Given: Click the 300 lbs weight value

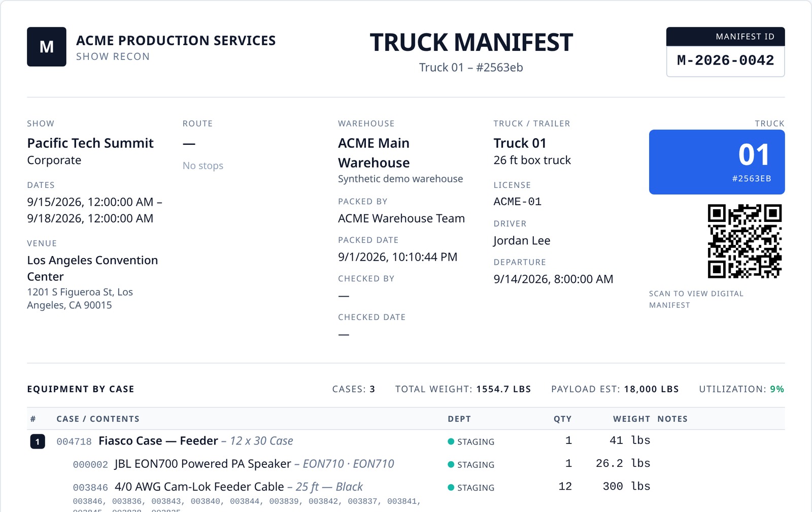Looking at the screenshot, I should tap(627, 487).
